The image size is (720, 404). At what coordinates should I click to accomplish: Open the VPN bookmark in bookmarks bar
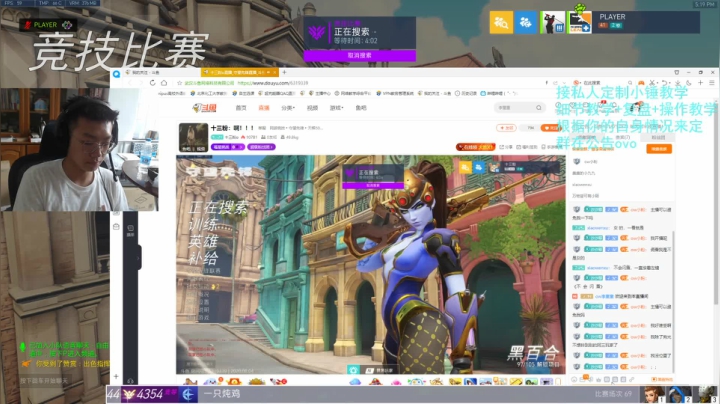coord(394,93)
